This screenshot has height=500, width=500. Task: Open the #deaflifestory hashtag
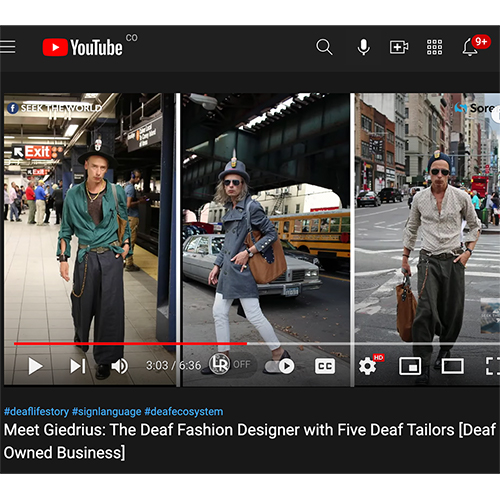36,412
